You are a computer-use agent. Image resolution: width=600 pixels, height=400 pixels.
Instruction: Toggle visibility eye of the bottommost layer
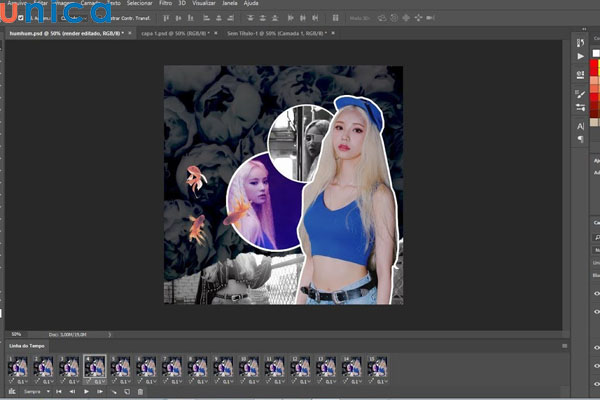597,384
